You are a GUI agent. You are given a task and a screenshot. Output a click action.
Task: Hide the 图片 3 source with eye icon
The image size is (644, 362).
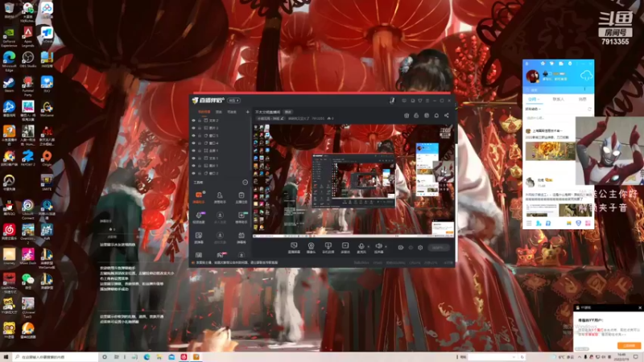click(193, 128)
